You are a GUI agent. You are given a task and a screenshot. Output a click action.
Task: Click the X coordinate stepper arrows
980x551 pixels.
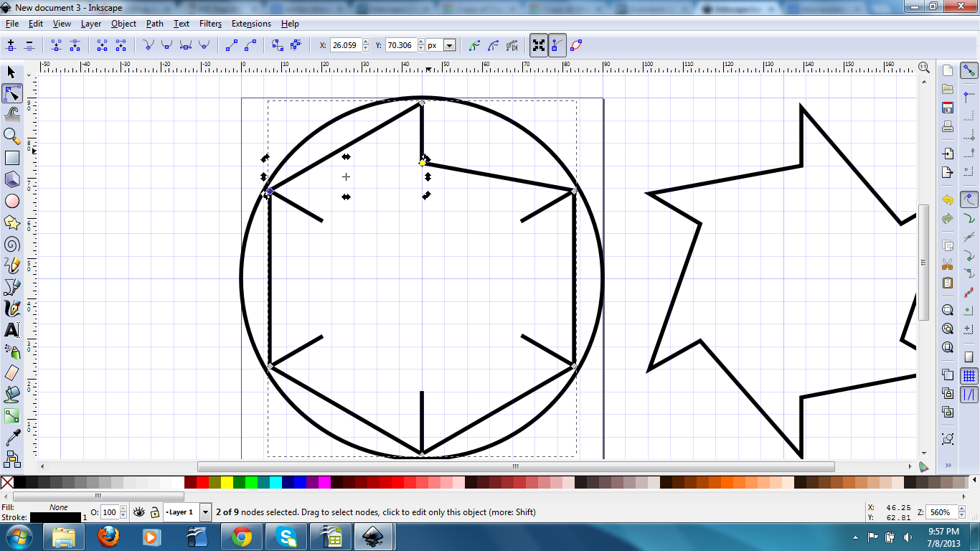pyautogui.click(x=366, y=45)
